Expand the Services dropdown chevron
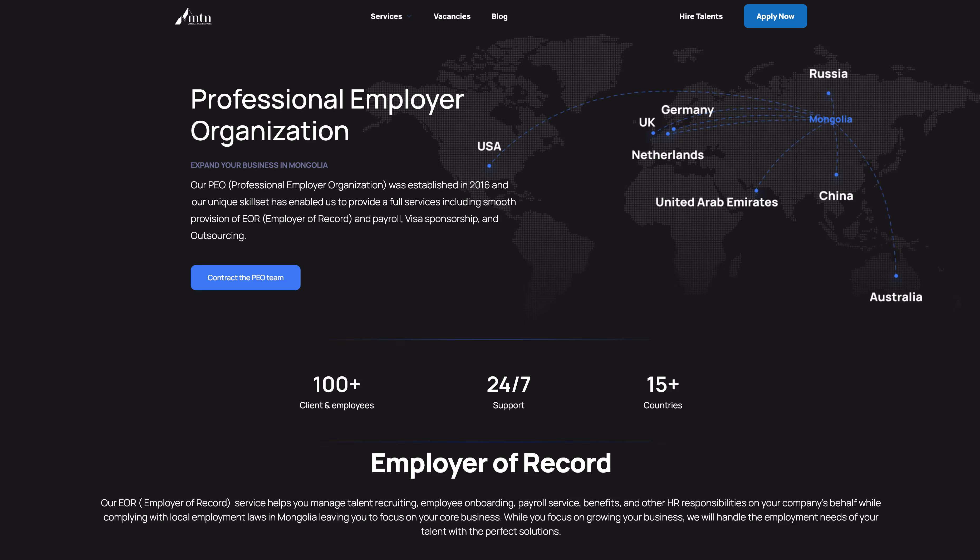This screenshot has height=560, width=980. [x=409, y=17]
